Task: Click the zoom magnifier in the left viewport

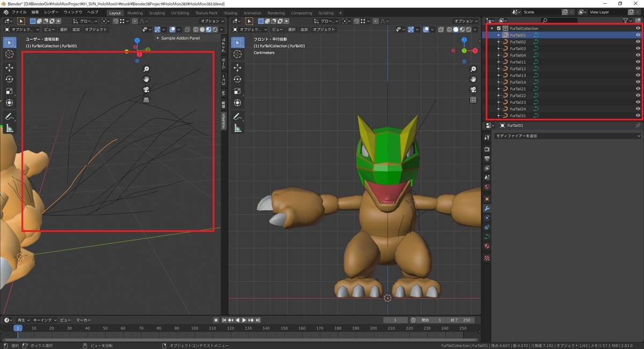Action: (x=146, y=69)
